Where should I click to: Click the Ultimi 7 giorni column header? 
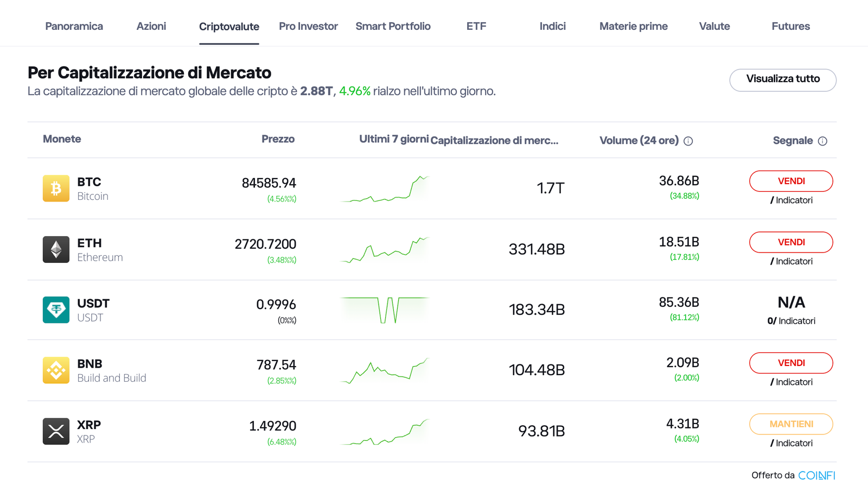click(394, 139)
